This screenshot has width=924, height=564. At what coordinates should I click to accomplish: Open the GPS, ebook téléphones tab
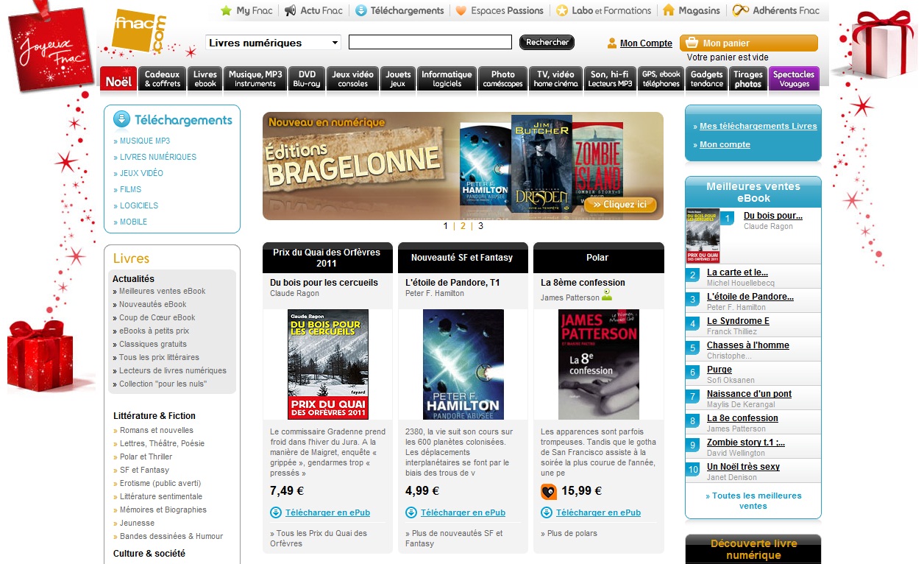661,80
